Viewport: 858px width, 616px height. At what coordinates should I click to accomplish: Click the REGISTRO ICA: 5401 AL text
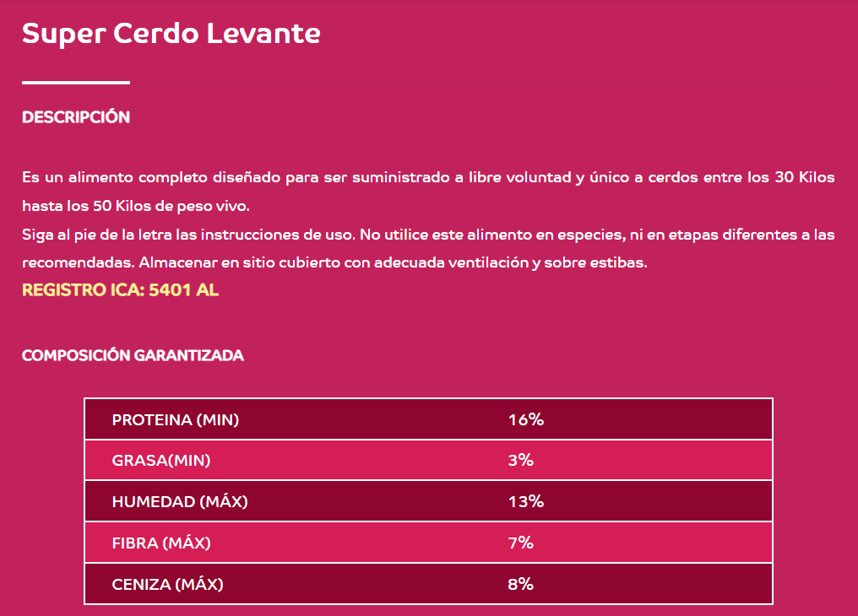121,289
